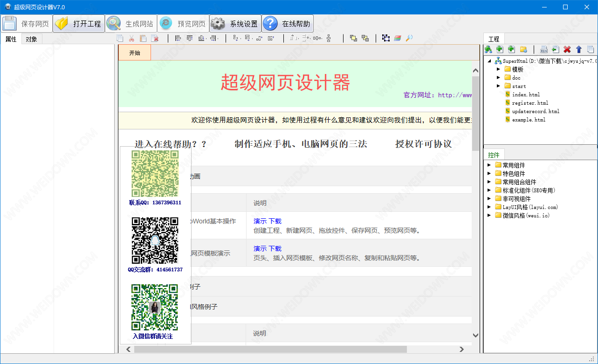Click the new folder icon in project toolbar

pos(523,49)
